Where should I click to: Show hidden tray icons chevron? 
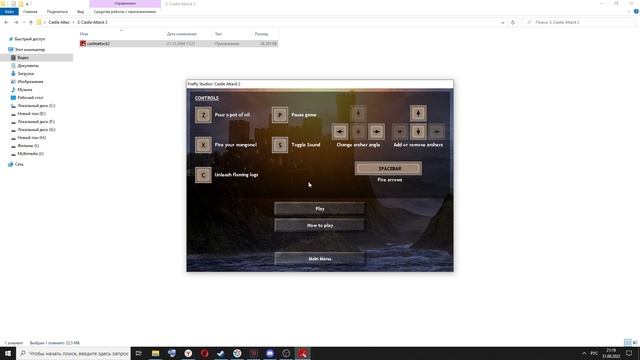(584, 353)
